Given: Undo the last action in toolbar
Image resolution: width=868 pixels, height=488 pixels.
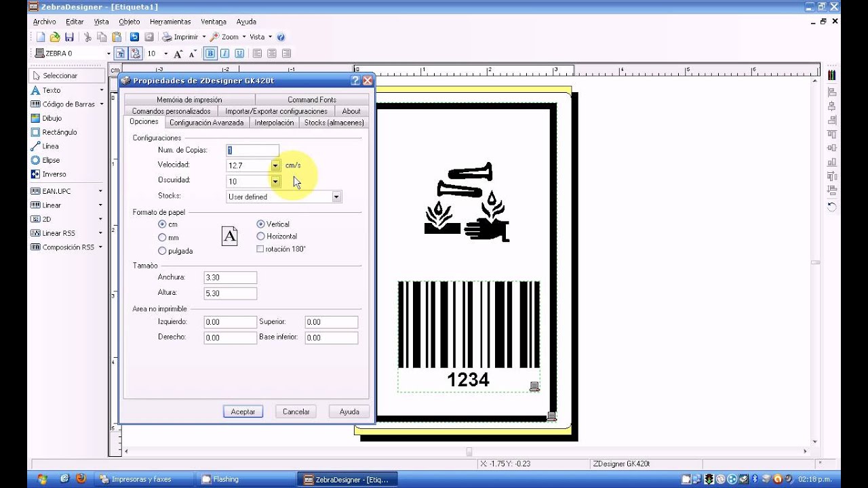Looking at the screenshot, I should tap(134, 37).
